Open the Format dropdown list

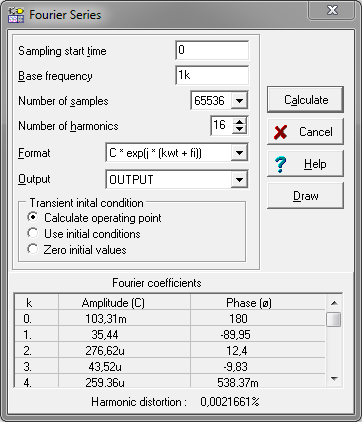coord(239,153)
